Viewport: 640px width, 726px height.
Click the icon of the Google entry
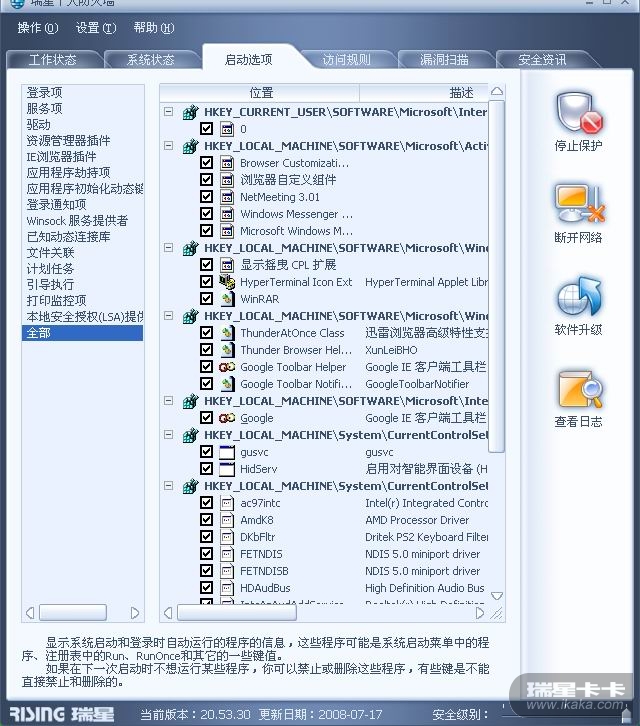227,418
